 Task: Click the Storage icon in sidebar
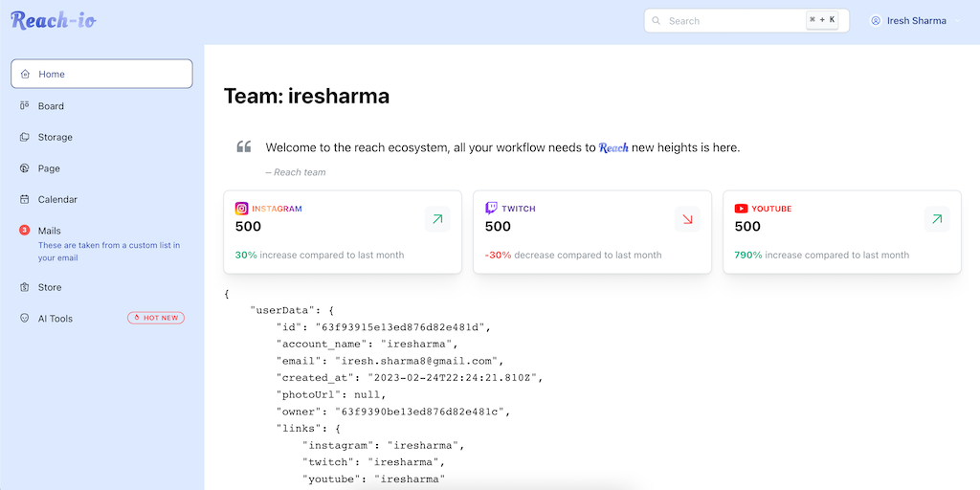point(25,137)
